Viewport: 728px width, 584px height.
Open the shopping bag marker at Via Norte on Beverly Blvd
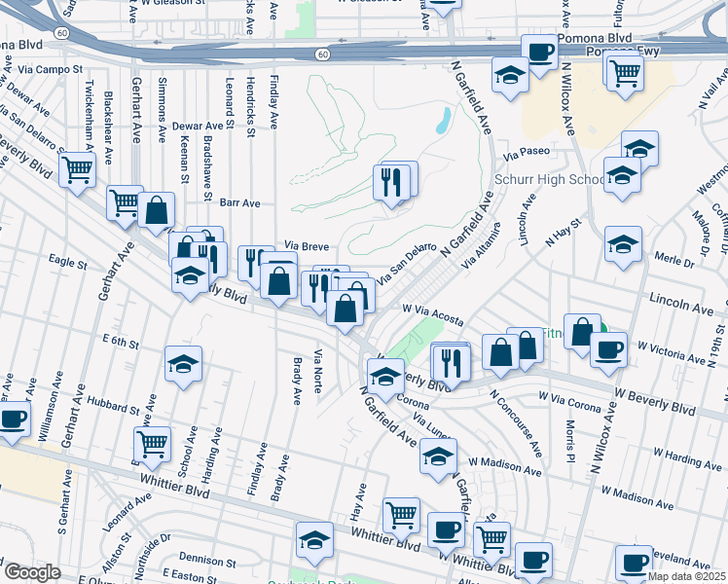click(x=345, y=311)
